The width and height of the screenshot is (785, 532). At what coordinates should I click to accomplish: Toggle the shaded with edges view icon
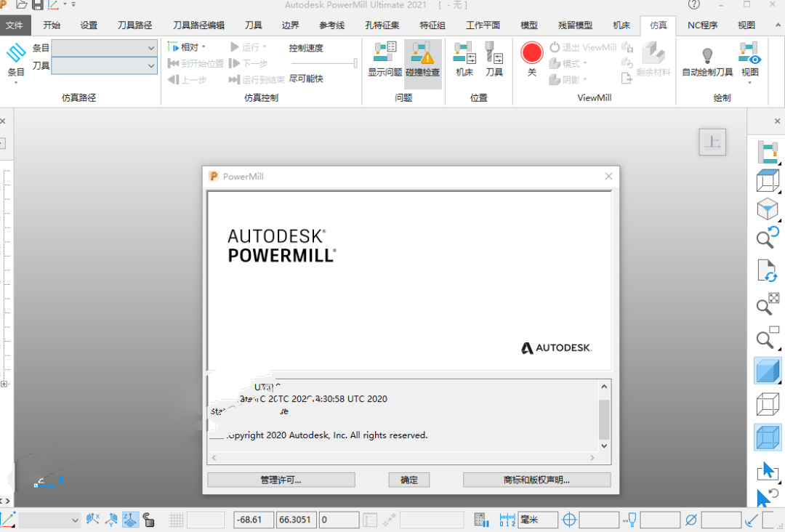(x=768, y=437)
